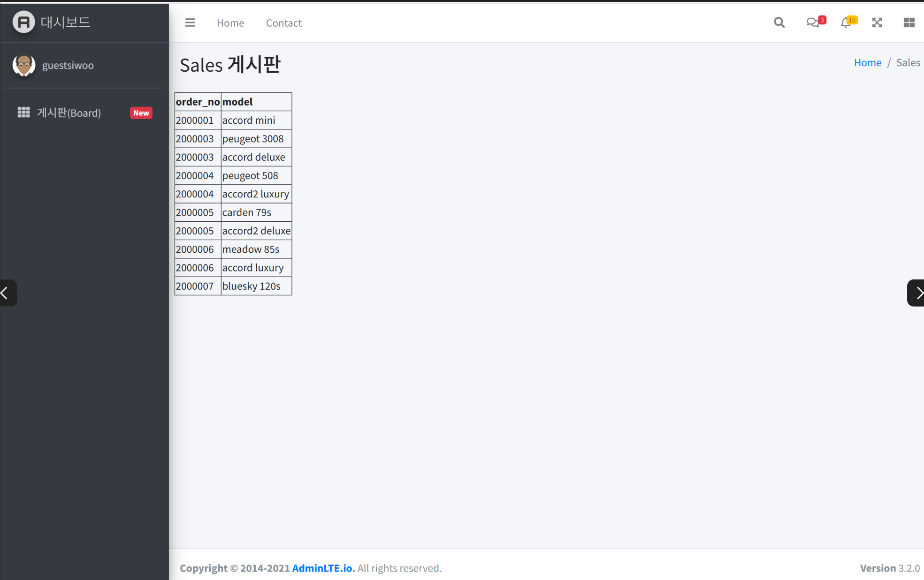Screen dimensions: 924x580
Task: Open the messages comments icon
Action: click(813, 23)
